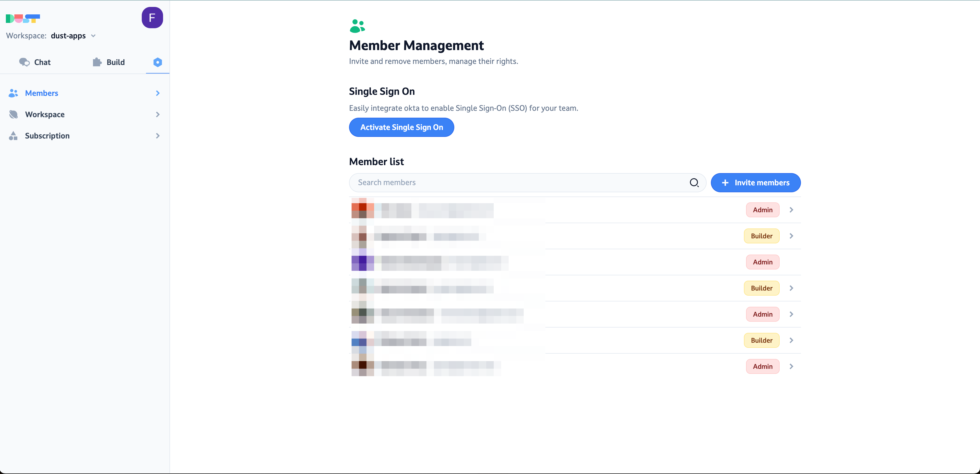Click the first Builder role badge
This screenshot has width=980, height=474.
click(761, 236)
